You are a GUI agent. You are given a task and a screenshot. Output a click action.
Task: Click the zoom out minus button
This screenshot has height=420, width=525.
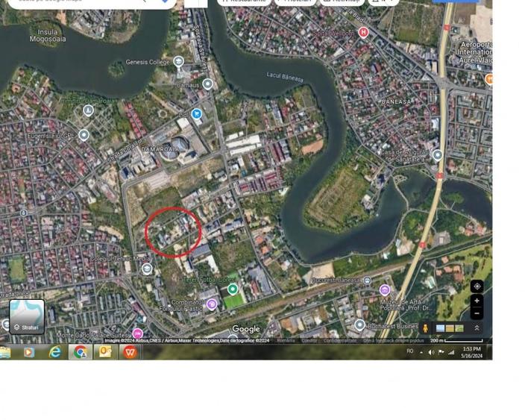477,313
